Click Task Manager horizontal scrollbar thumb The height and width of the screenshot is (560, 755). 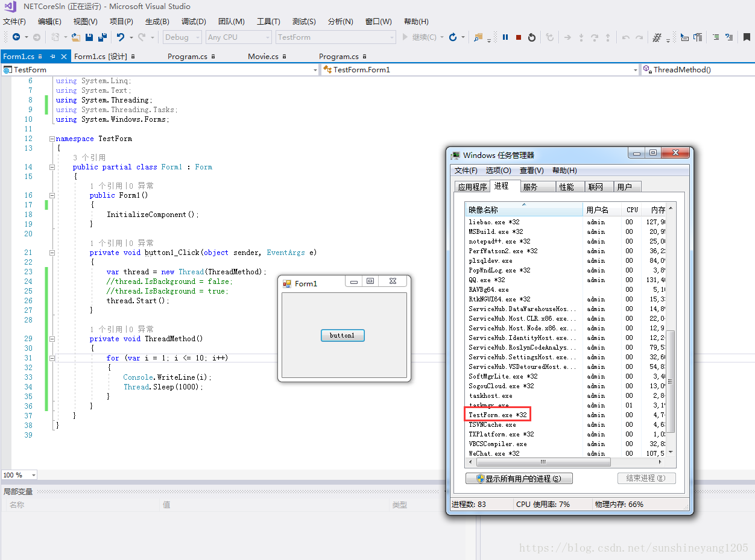pos(543,462)
